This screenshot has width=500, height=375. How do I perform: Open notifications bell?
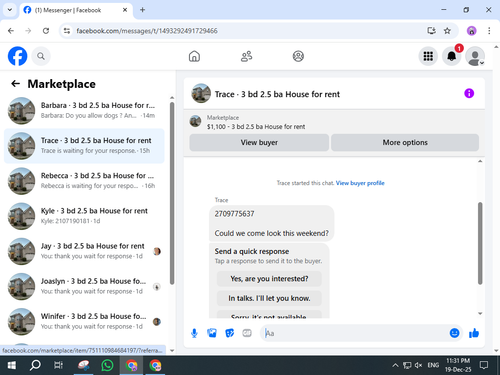(x=452, y=56)
